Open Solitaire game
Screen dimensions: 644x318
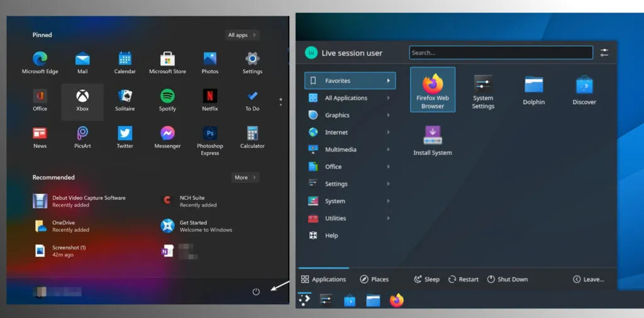click(125, 101)
